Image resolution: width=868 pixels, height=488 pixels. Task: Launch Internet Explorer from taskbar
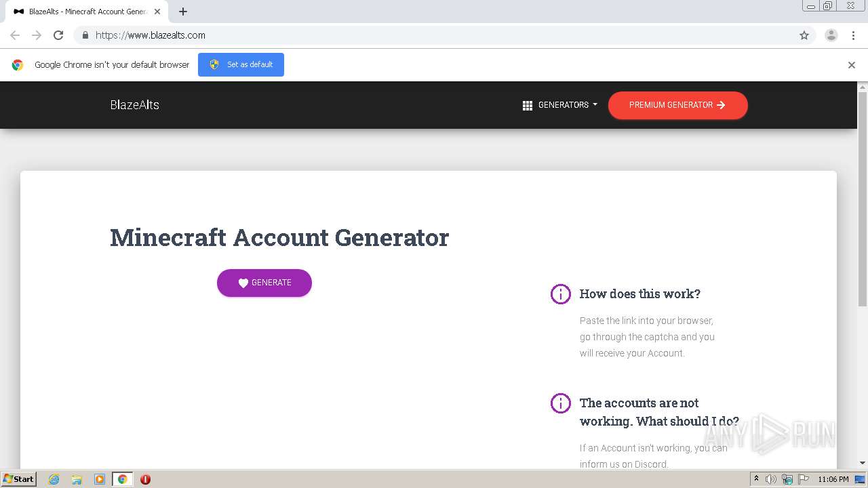[x=54, y=479]
